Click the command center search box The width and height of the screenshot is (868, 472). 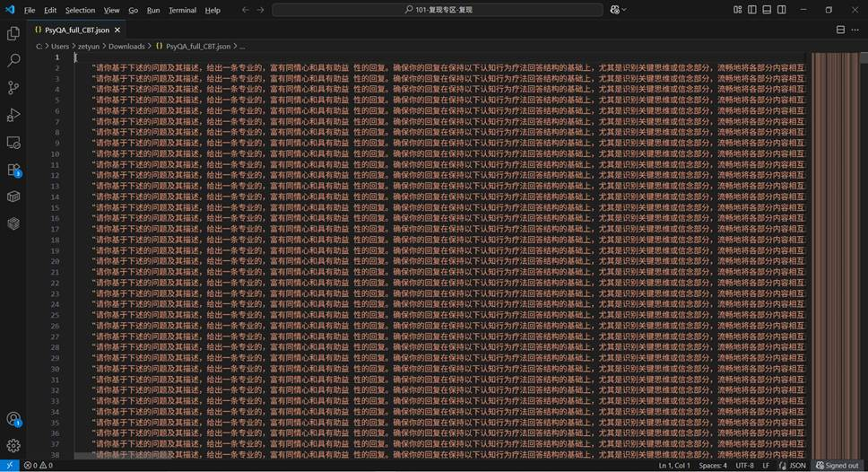(438, 10)
